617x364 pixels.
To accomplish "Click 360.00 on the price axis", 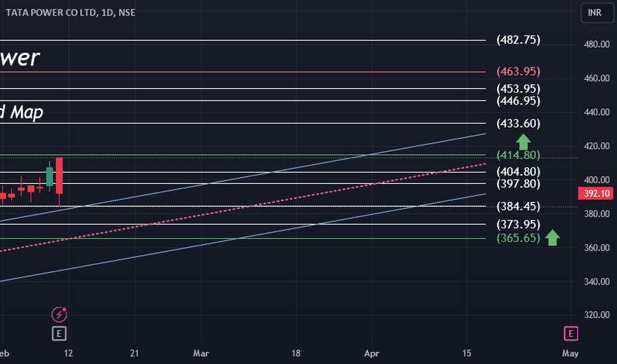I will pos(596,248).
